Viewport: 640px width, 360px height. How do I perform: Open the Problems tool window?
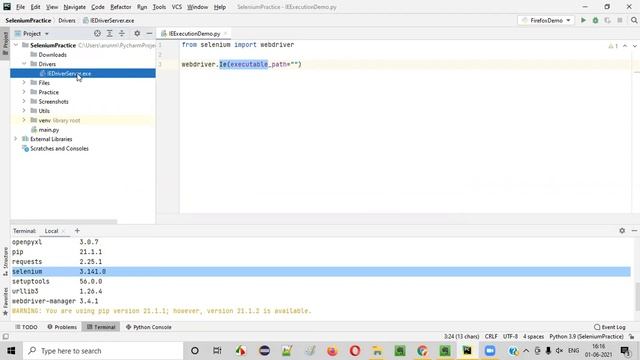click(x=62, y=327)
